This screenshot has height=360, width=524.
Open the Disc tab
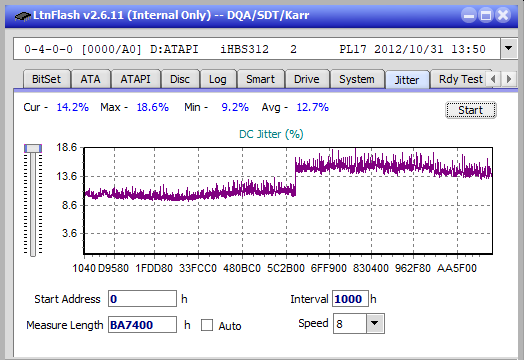(x=180, y=79)
